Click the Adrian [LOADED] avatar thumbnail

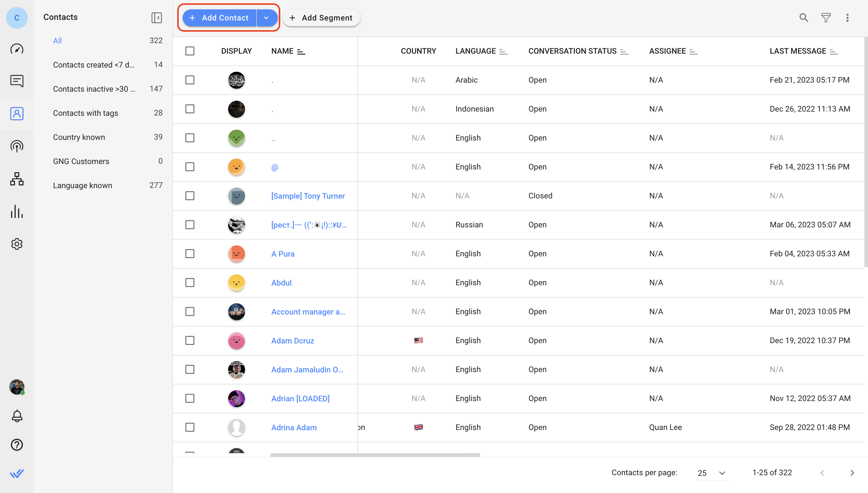click(x=236, y=399)
